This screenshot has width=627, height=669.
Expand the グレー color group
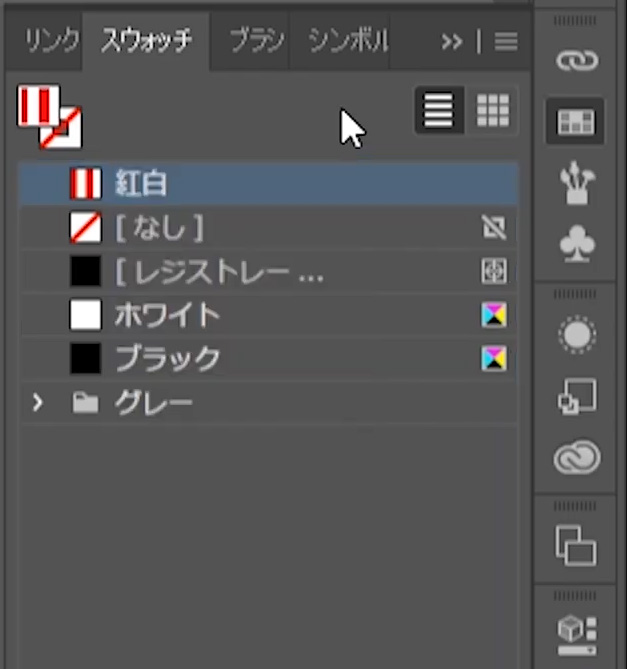38,402
